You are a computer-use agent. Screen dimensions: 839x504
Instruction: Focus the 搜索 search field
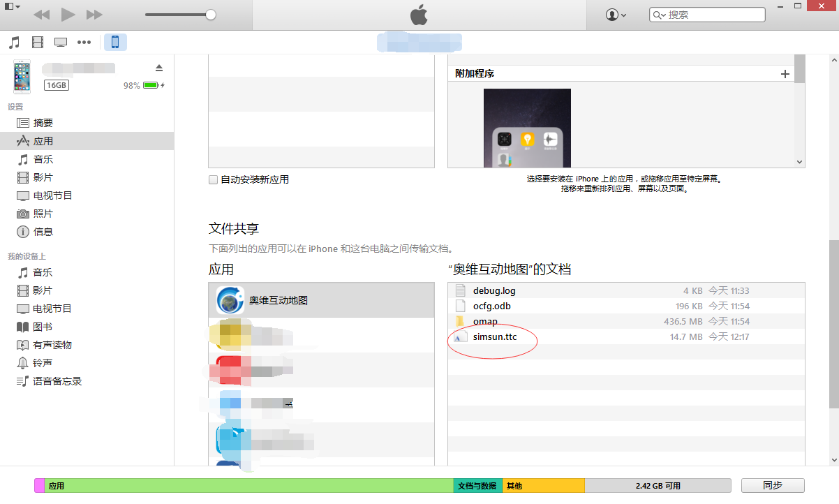pos(707,15)
